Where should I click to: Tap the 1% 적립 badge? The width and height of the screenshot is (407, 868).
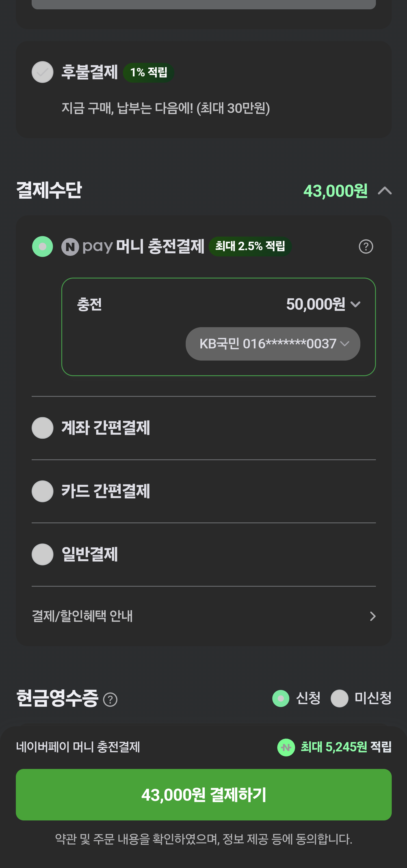(148, 72)
